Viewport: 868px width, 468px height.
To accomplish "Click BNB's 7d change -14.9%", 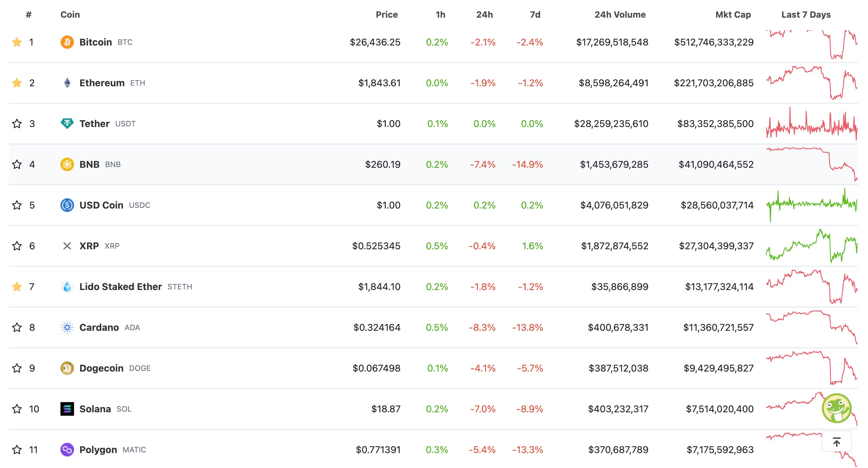I will 528,164.
